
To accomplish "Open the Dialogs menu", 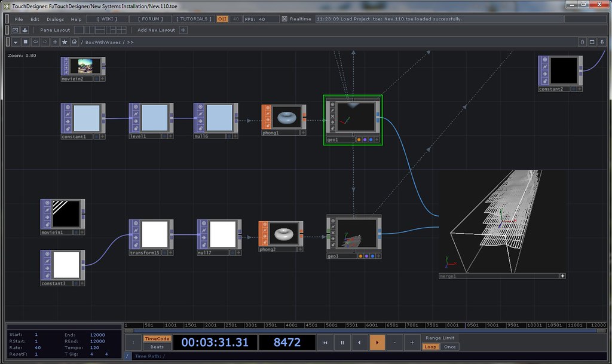I will click(55, 19).
